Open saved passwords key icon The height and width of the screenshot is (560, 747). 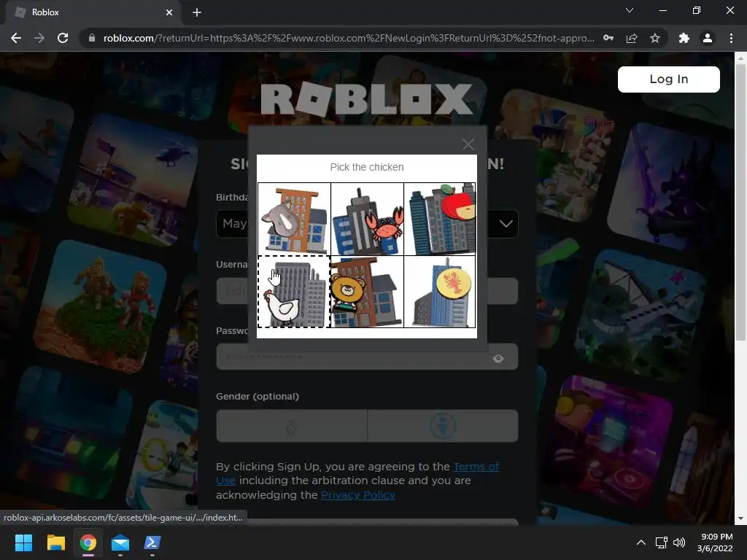coord(608,38)
